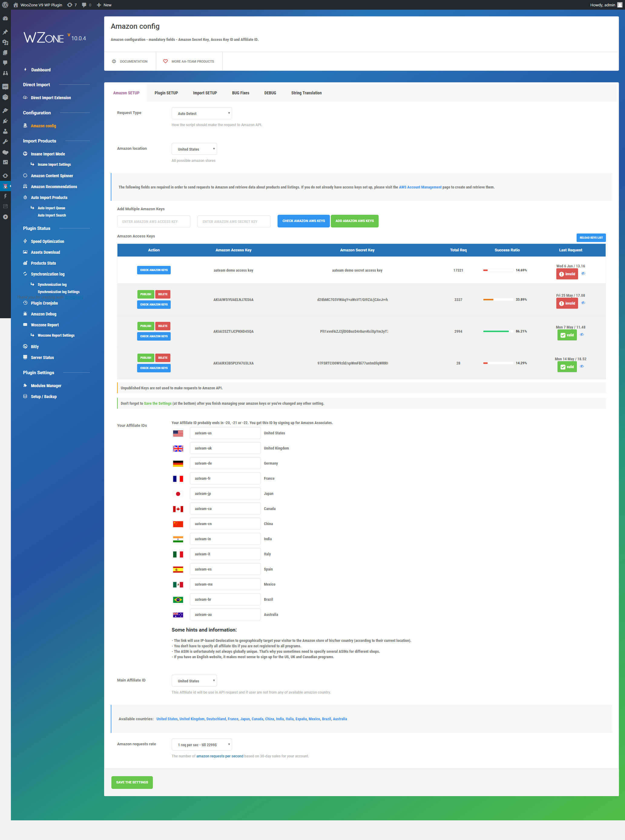Switch to the DEBUG tab

pyautogui.click(x=270, y=93)
